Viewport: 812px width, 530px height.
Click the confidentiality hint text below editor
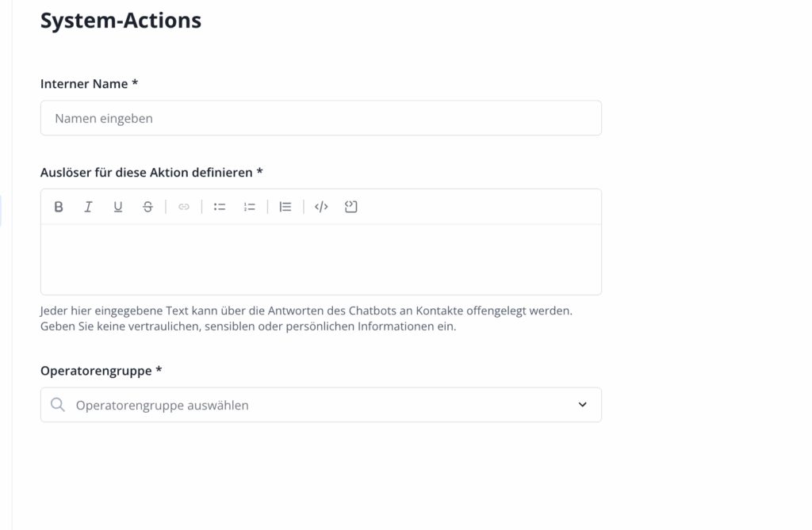(x=306, y=318)
